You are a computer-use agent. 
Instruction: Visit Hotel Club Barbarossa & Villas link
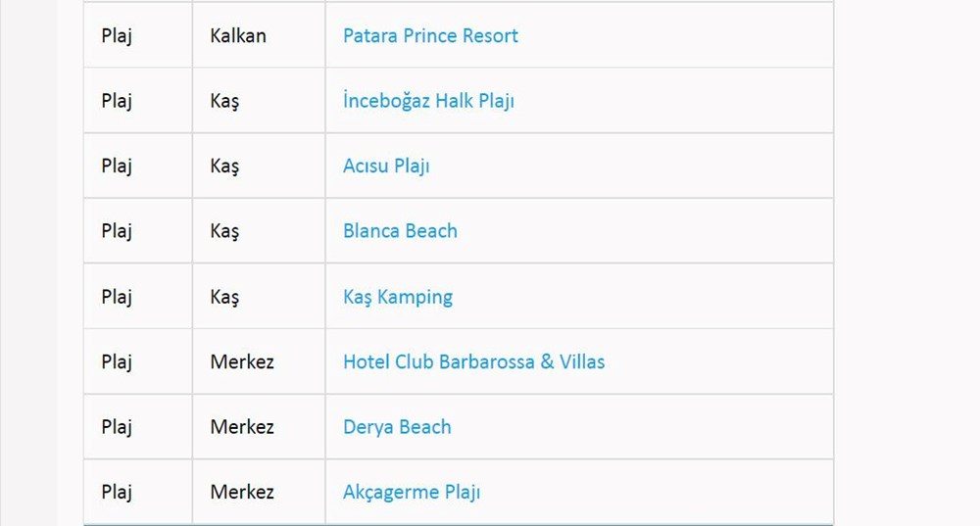coord(473,361)
